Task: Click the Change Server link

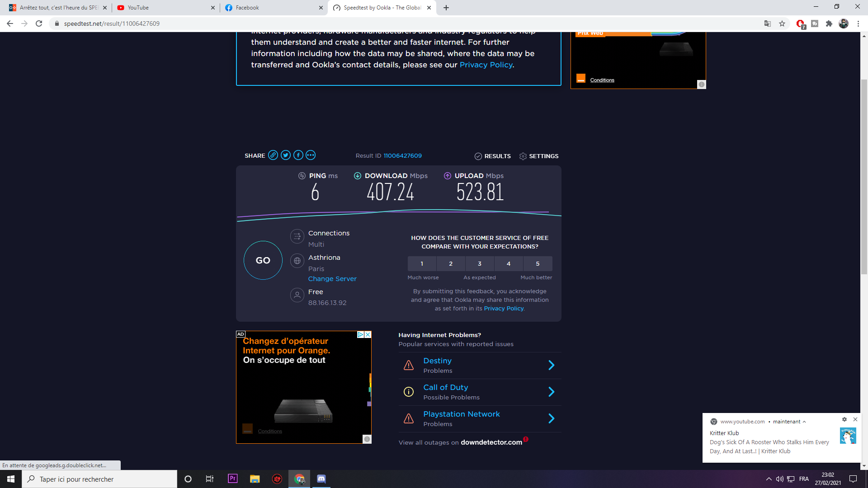Action: [332, 279]
